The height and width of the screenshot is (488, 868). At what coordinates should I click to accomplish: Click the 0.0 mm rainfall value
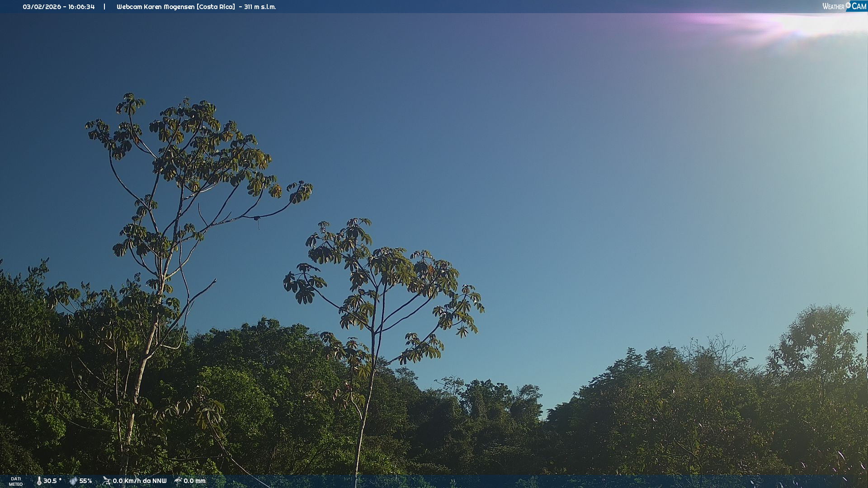coord(194,481)
